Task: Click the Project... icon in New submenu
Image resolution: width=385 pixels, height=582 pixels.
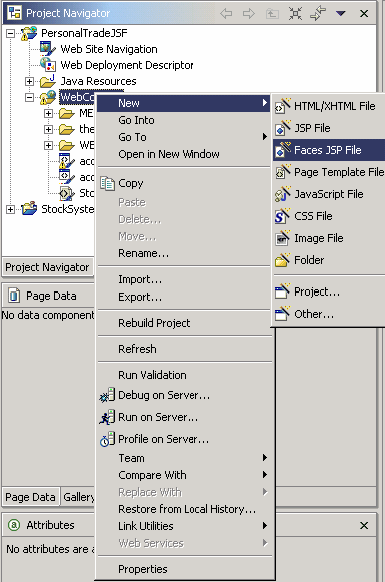Action: click(x=283, y=292)
